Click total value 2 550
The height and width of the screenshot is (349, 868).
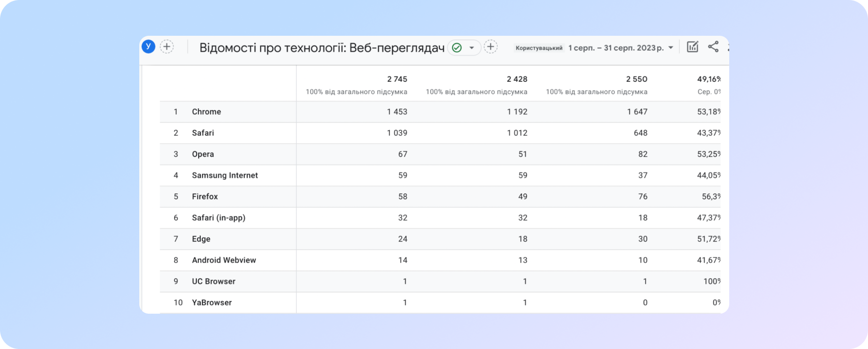pyautogui.click(x=637, y=79)
